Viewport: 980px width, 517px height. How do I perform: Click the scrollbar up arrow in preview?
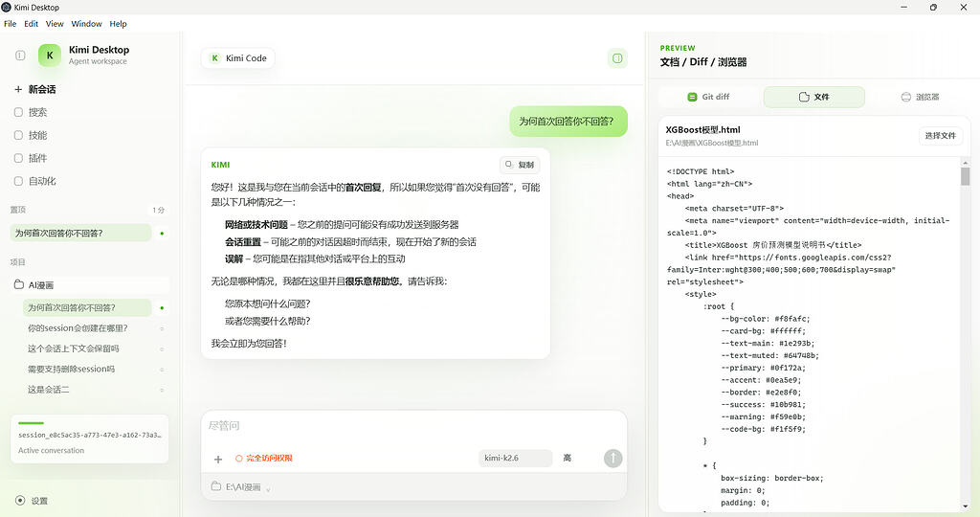(965, 162)
